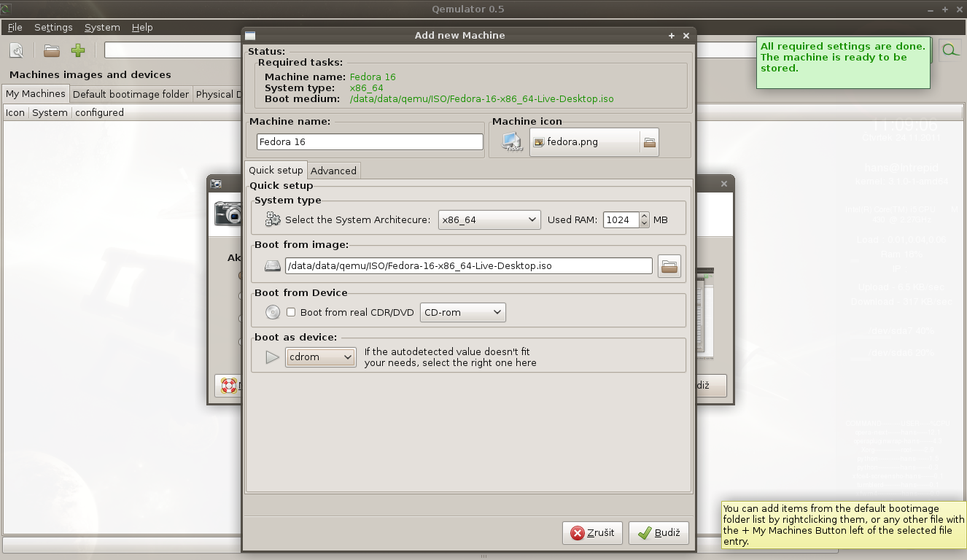Click the Budiž button in background dialog

[711, 386]
